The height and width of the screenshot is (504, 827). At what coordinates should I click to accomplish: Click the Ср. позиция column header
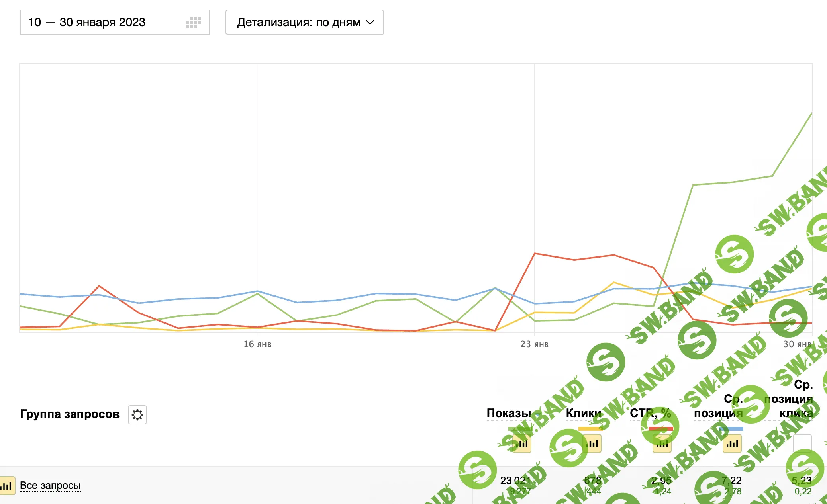pos(718,406)
